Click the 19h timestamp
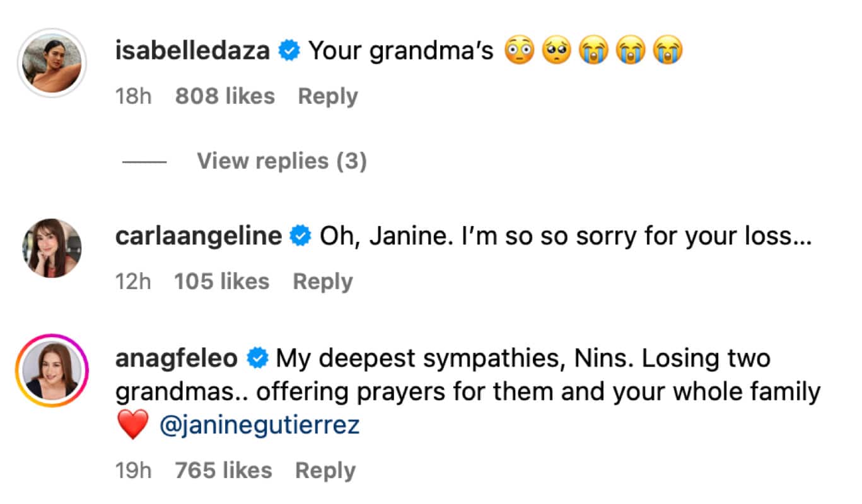Screen dimensions: 862x504 tap(134, 471)
